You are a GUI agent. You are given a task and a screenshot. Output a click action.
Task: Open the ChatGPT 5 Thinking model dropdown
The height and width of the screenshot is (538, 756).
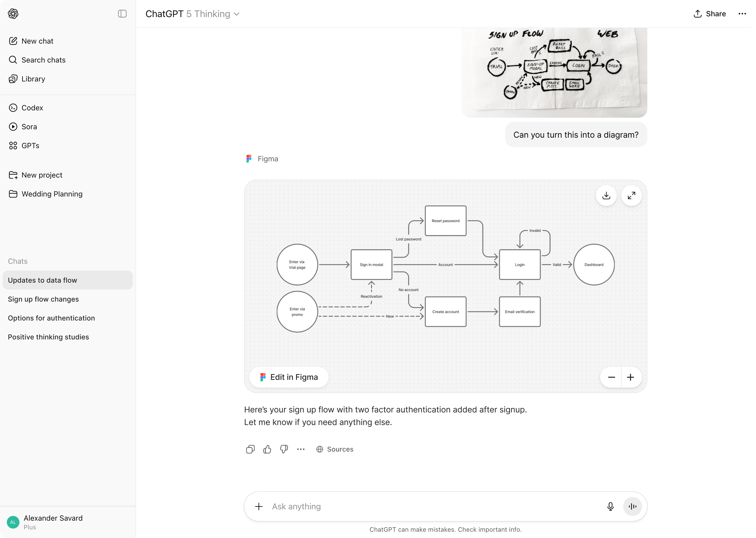coord(193,14)
